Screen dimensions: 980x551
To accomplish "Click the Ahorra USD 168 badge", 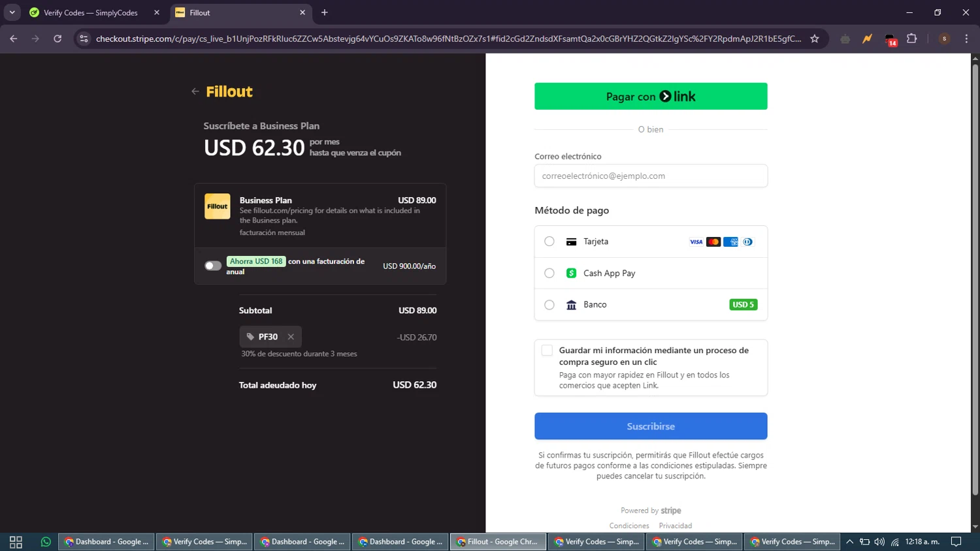I will [x=256, y=261].
